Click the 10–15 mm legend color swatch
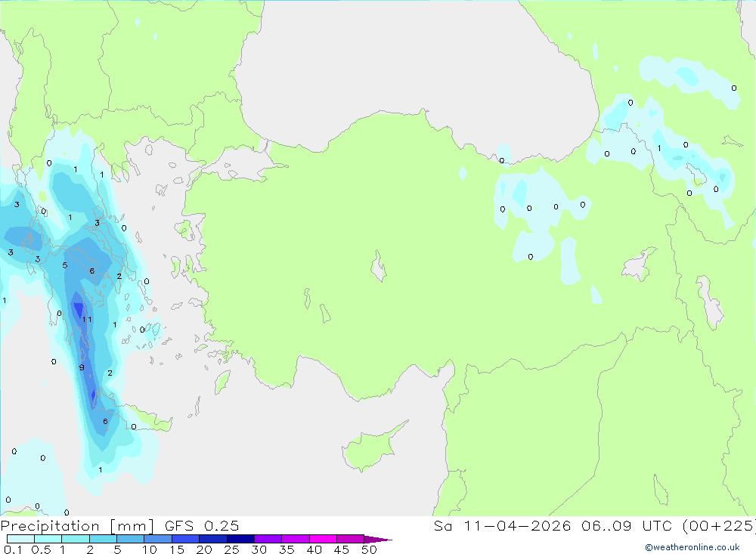 158,539
